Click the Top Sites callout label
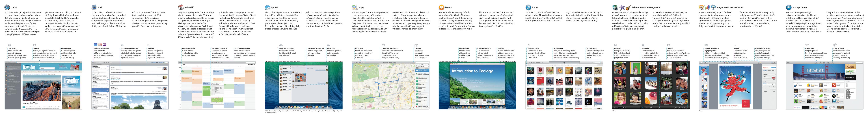This screenshot has width=868, height=114. (x=12, y=48)
